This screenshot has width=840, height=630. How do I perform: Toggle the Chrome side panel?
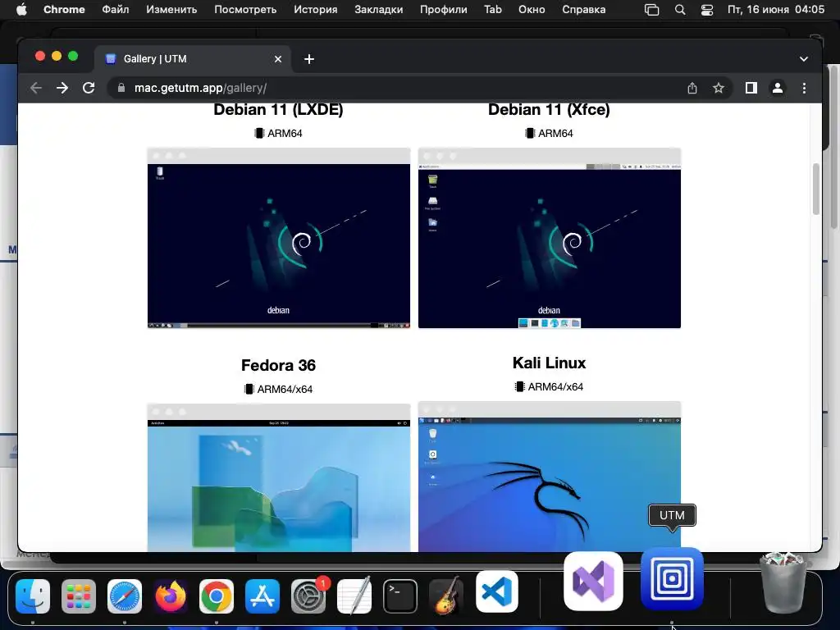click(x=751, y=88)
